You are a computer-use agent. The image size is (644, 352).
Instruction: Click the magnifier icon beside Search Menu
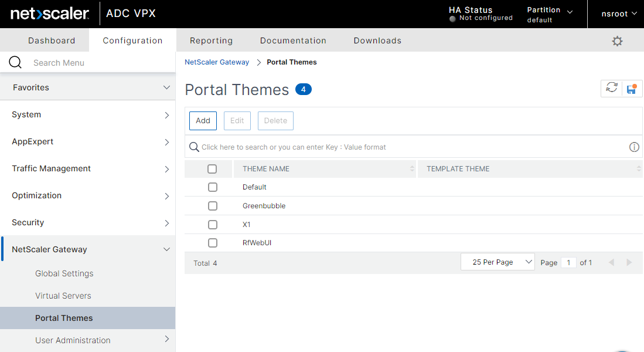[x=15, y=63]
